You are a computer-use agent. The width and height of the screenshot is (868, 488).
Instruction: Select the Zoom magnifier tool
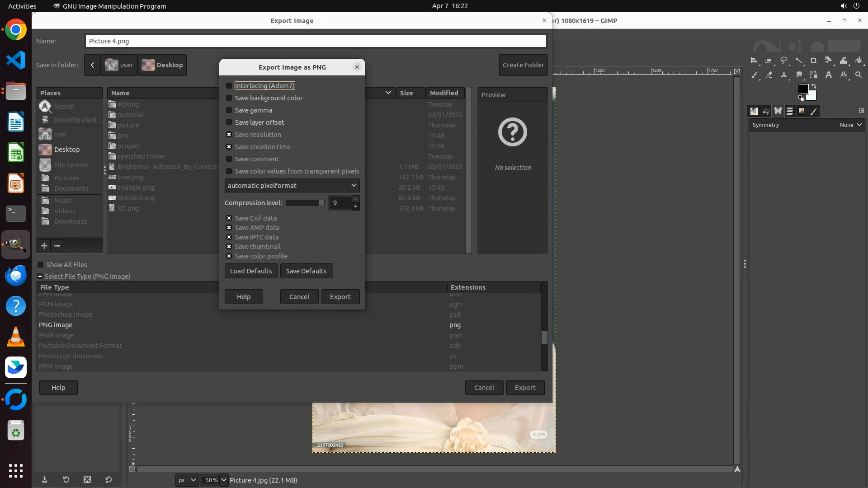coord(859,75)
